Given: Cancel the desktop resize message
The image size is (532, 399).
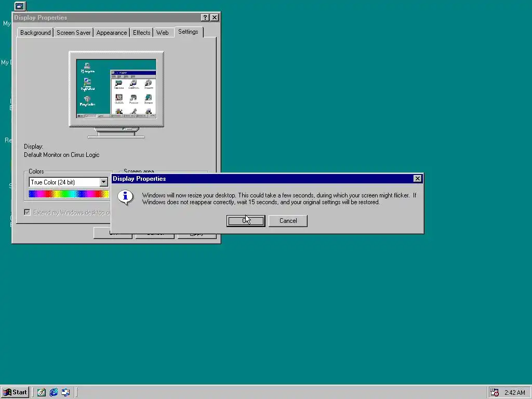Looking at the screenshot, I should click(x=288, y=221).
